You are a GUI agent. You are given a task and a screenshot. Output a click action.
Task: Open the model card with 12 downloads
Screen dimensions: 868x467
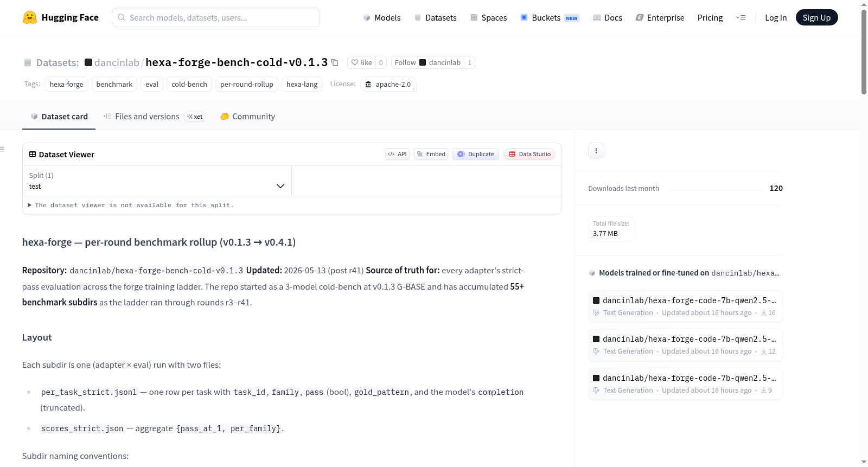(685, 345)
